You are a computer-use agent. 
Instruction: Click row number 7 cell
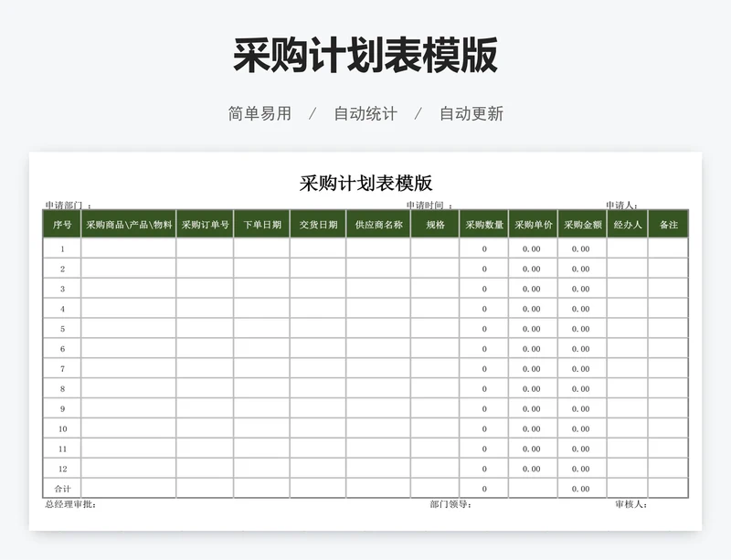[x=62, y=369]
